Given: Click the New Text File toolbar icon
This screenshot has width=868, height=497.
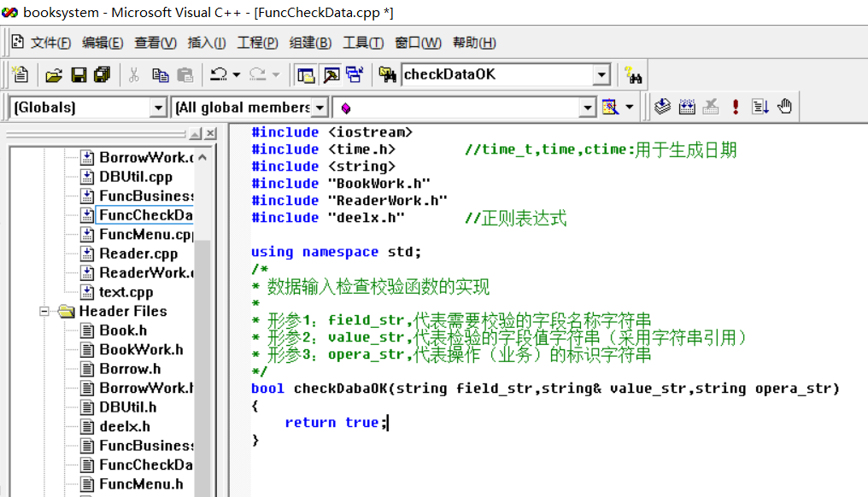Looking at the screenshot, I should pos(21,74).
